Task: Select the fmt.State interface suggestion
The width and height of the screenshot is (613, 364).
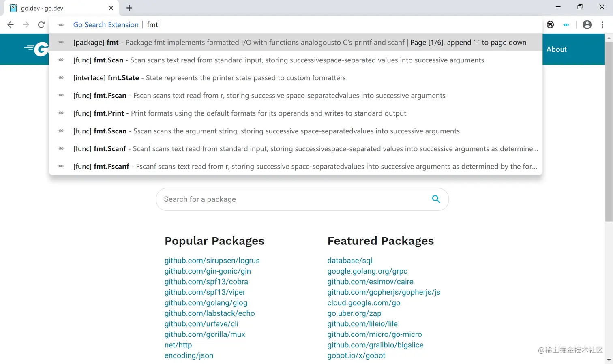Action: [x=296, y=78]
